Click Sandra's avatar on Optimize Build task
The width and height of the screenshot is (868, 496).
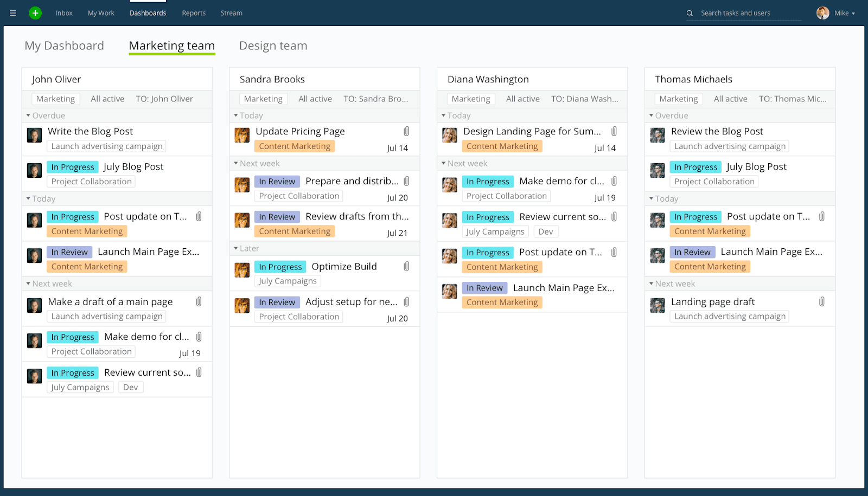(x=242, y=270)
